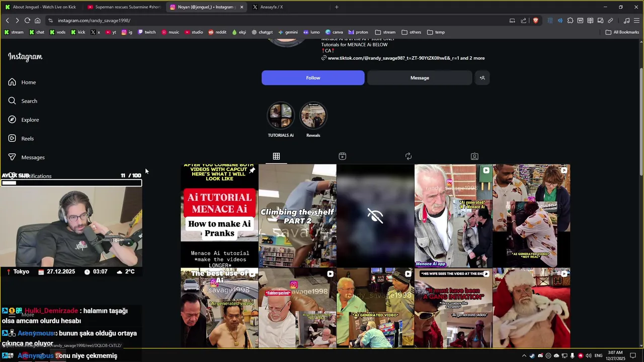Image resolution: width=644 pixels, height=362 pixels.
Task: Open the taskbar clock and date
Action: (615, 356)
